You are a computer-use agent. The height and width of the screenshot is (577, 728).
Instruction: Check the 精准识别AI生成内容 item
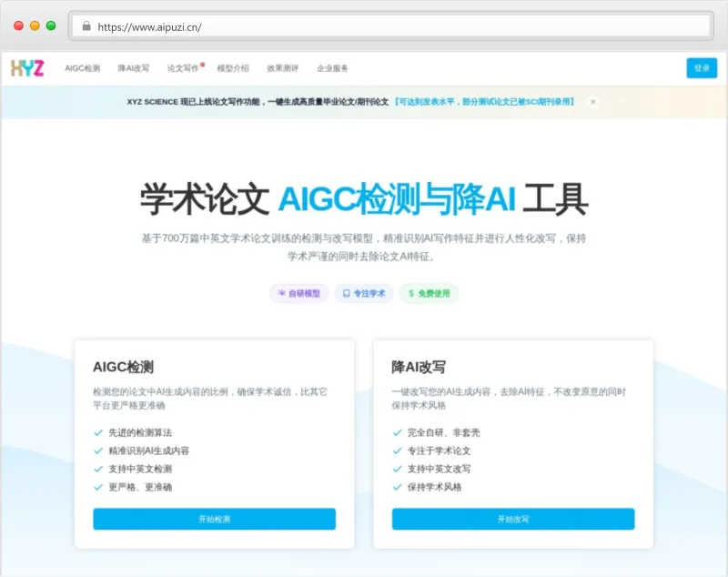click(150, 449)
